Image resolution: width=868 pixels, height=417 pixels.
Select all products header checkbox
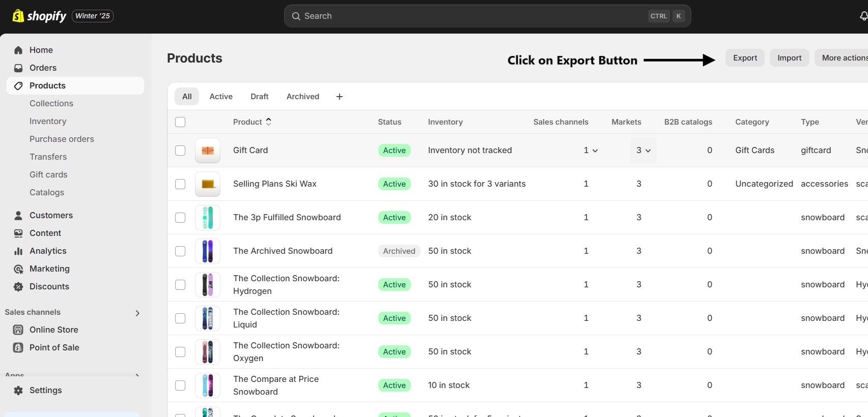180,122
